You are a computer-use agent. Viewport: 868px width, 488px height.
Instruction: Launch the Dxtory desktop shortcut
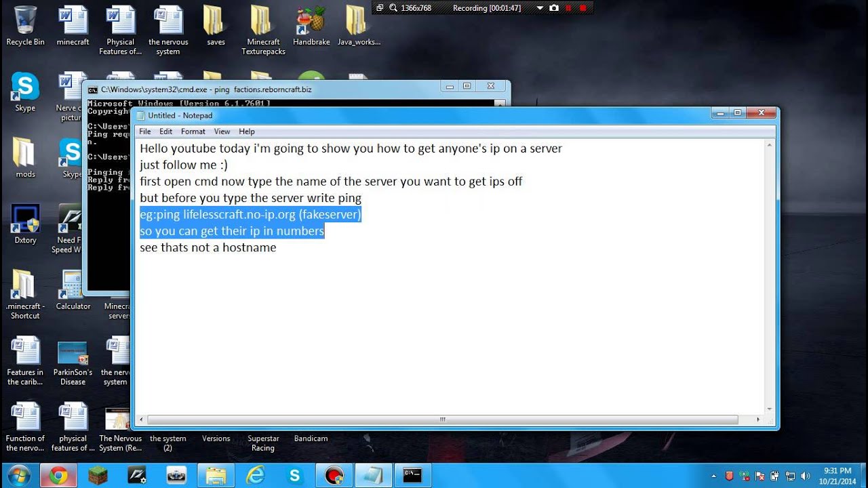point(25,224)
